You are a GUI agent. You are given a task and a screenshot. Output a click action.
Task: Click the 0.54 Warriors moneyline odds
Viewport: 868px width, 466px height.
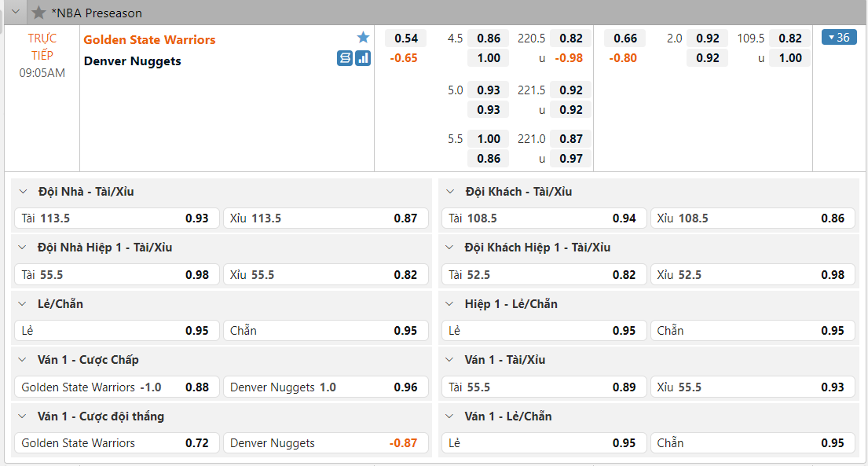coord(406,39)
